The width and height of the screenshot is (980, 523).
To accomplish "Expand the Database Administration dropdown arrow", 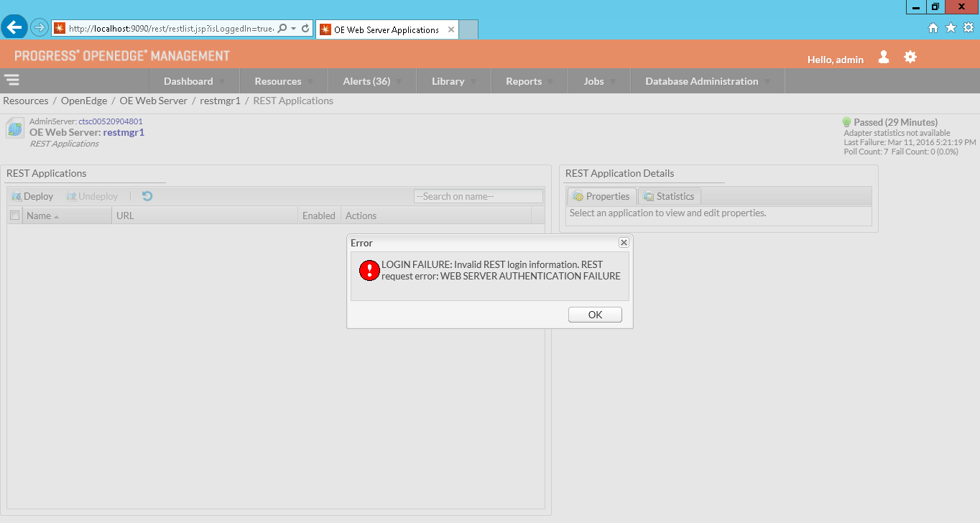I will pos(767,82).
